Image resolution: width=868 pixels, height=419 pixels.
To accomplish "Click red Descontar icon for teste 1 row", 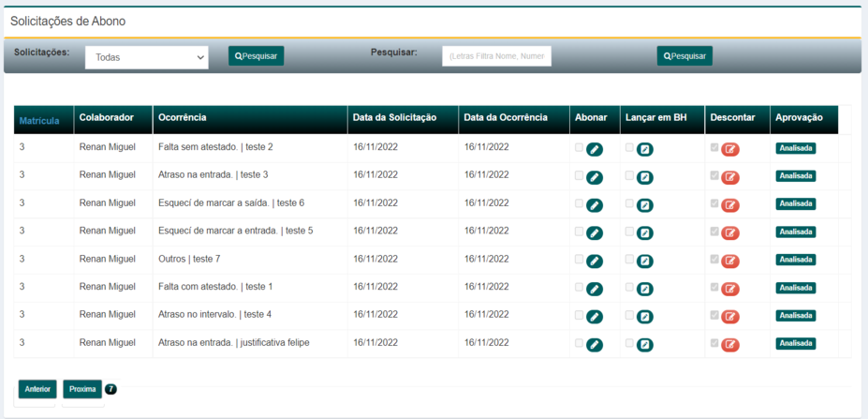I will (730, 289).
